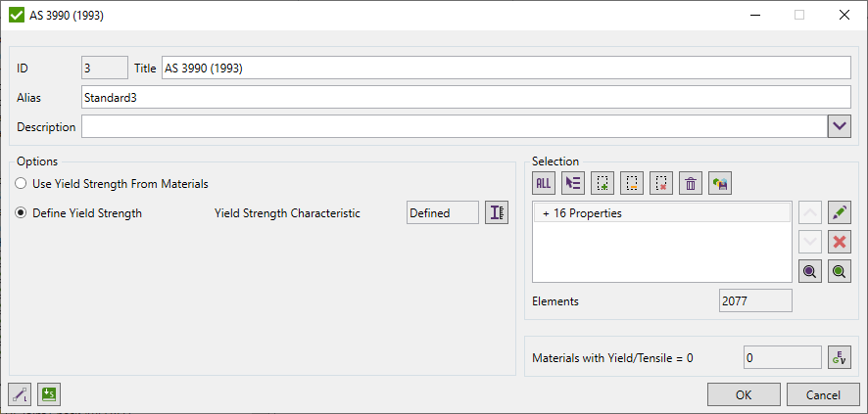868x414 pixels.
Task: Expand the 16 Properties list item
Action: point(546,212)
